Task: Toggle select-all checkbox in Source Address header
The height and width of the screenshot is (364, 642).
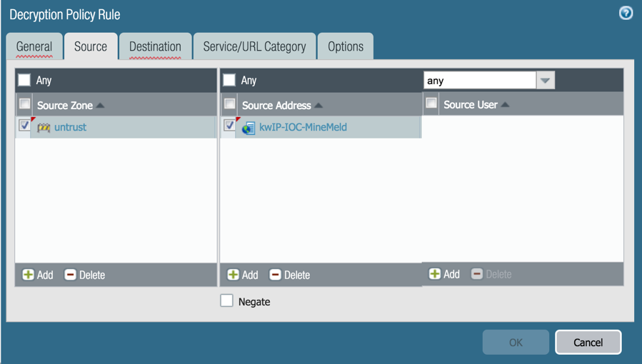Action: pyautogui.click(x=230, y=104)
